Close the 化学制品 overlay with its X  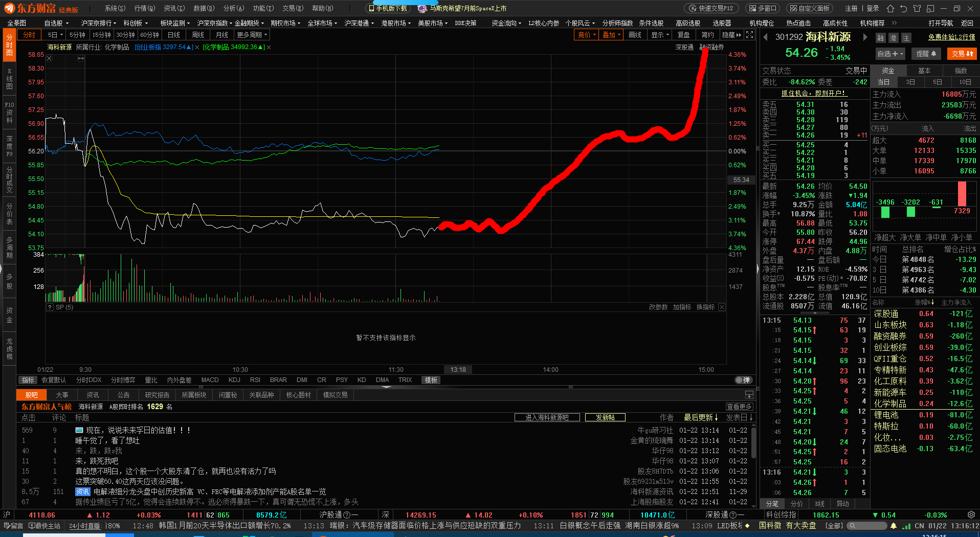pos(269,47)
